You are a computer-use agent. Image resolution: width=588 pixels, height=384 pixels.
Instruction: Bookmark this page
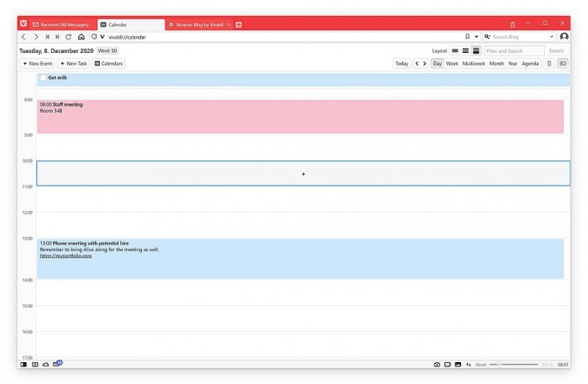coord(467,37)
